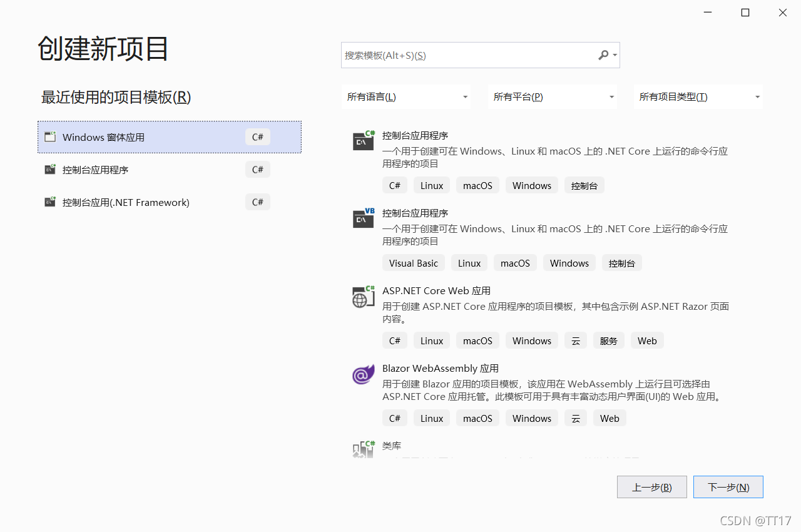Click the ASP.NET Core Web app globe icon
Viewport: 801px width, 532px height.
point(364,297)
